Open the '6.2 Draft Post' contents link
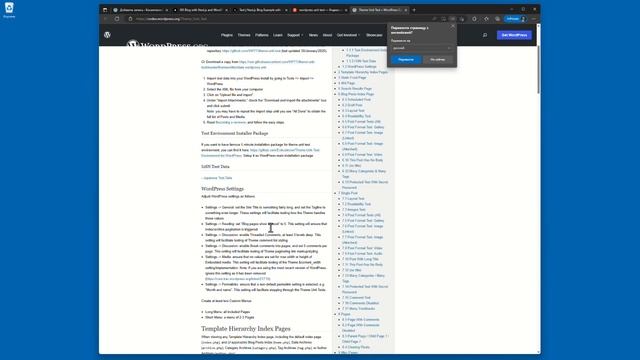Screen dimensions: 640x360 [352, 105]
